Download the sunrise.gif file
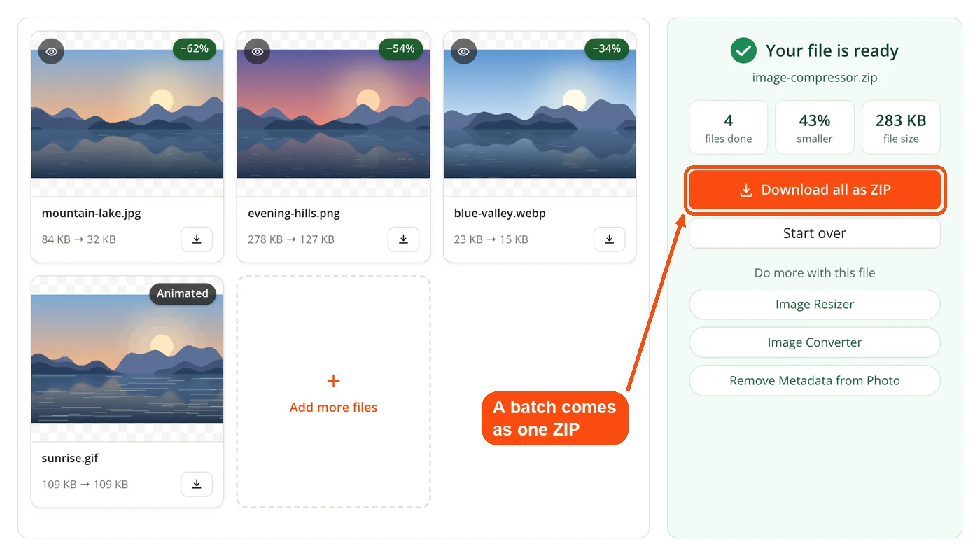 click(x=197, y=485)
